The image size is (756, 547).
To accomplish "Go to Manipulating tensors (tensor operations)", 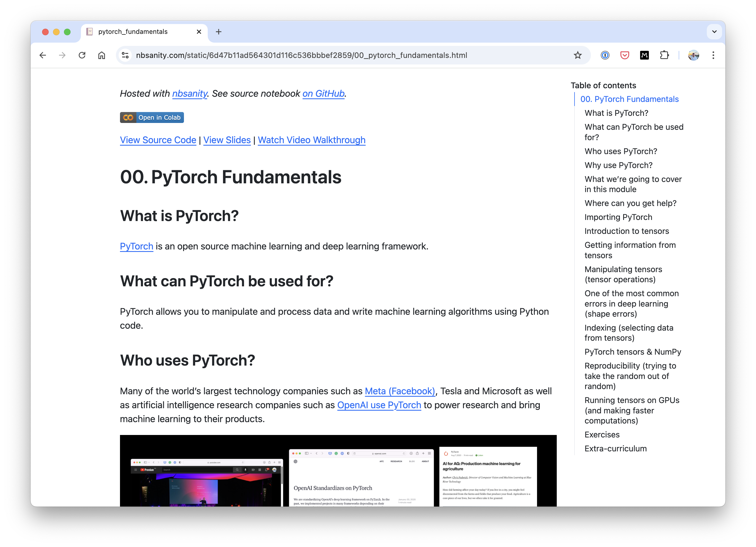I will click(x=623, y=275).
